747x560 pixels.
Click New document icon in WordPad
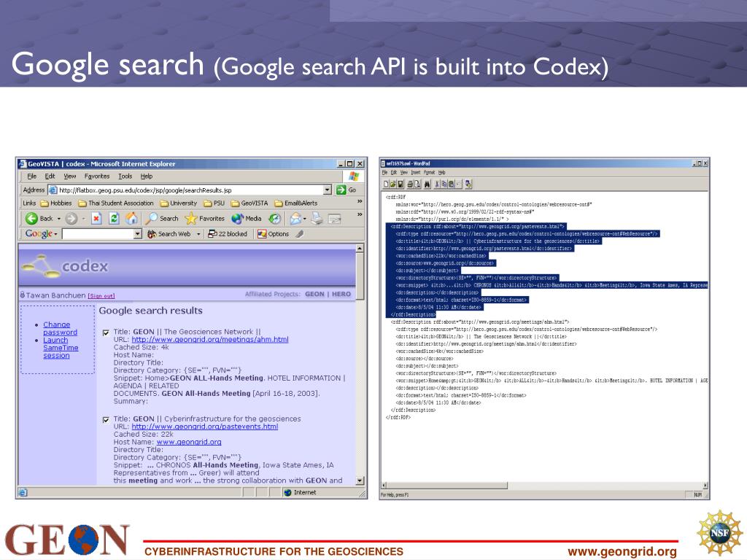pos(387,184)
